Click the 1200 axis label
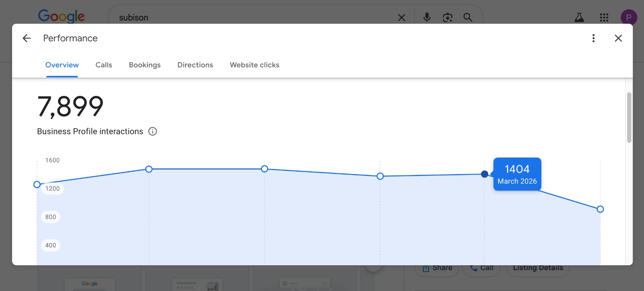This screenshot has height=291, width=644. click(52, 189)
